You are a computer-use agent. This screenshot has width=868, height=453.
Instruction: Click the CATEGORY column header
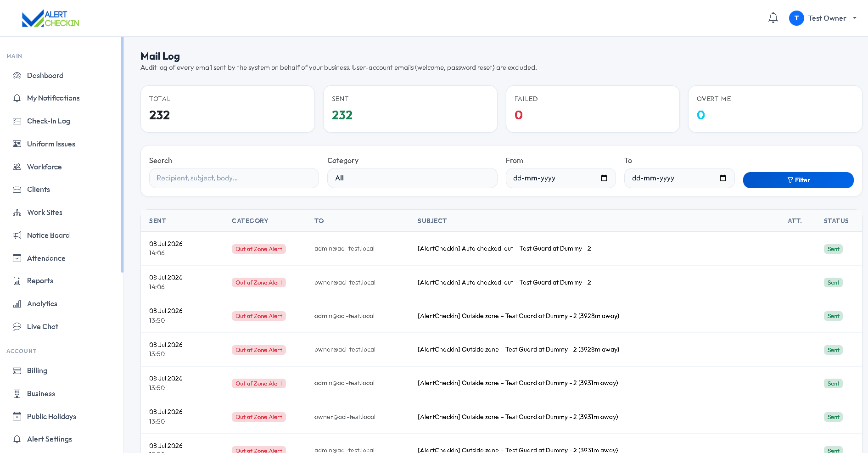[x=250, y=221]
